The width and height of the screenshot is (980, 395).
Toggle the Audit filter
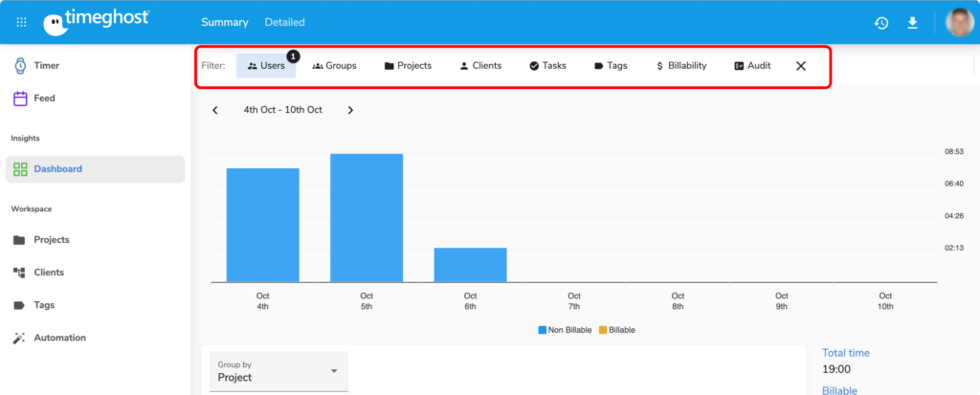752,66
